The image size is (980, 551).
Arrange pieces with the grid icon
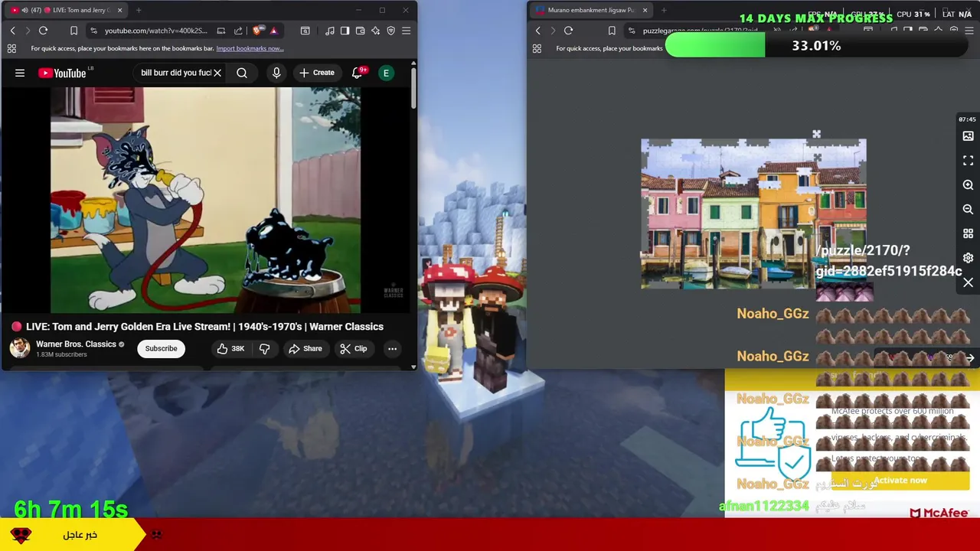coord(968,233)
